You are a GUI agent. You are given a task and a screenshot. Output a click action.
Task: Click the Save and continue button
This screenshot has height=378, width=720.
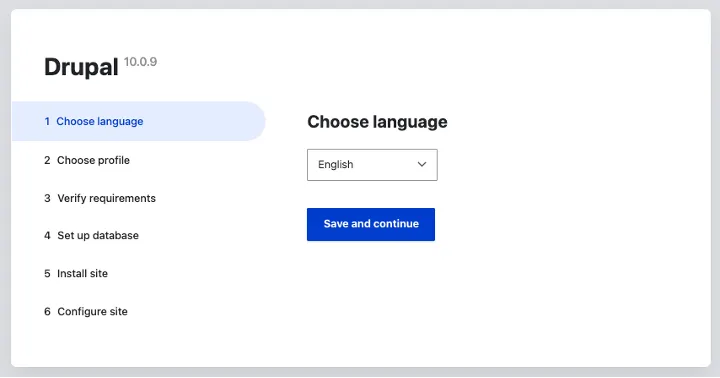(x=371, y=224)
